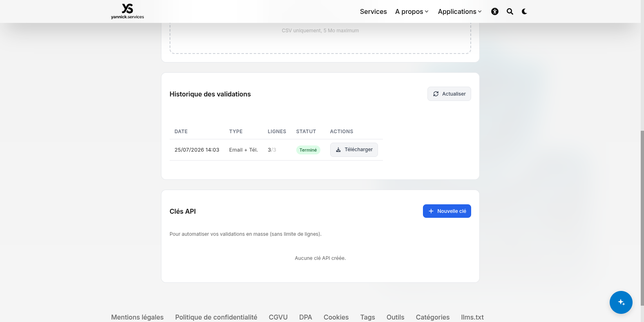Click the TYPE column header
Screen dimensions: 644x322
236,132
